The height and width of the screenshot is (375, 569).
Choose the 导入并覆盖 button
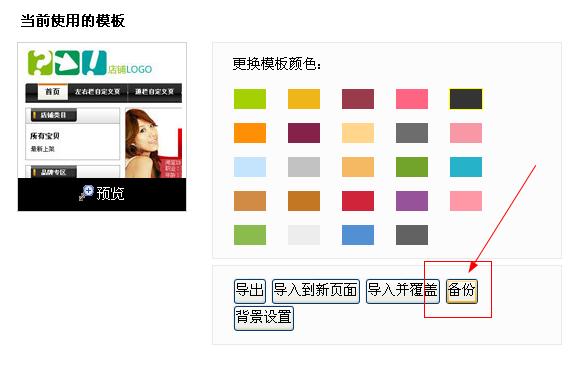tap(403, 291)
